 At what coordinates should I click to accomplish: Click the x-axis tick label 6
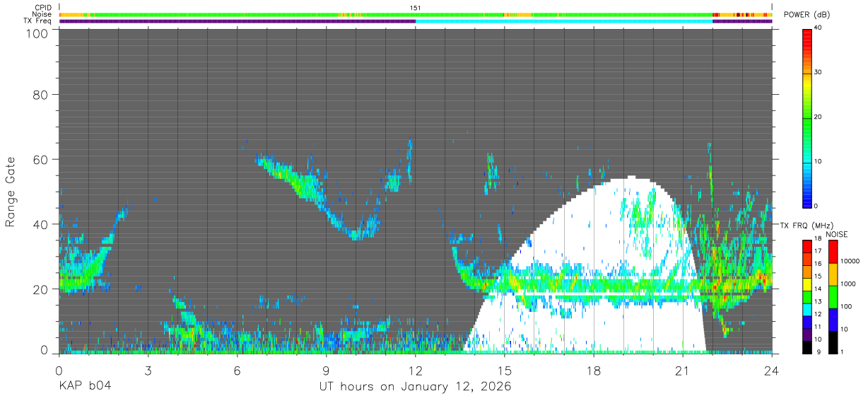pyautogui.click(x=237, y=371)
